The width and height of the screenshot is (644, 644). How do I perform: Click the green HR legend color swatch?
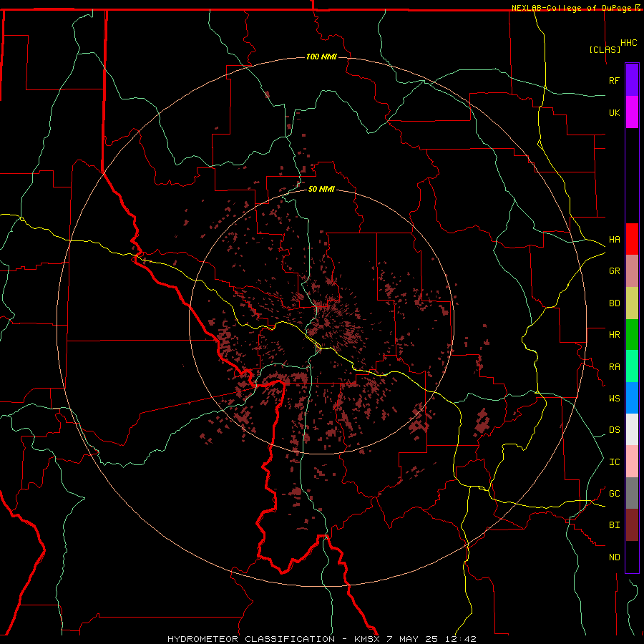coord(632,335)
